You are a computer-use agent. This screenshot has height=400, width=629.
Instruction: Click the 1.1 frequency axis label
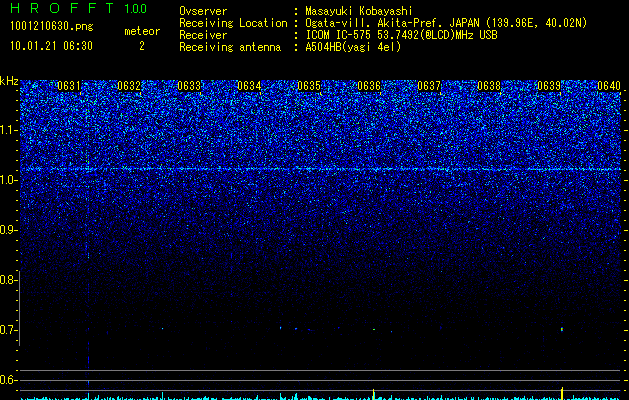[8, 130]
